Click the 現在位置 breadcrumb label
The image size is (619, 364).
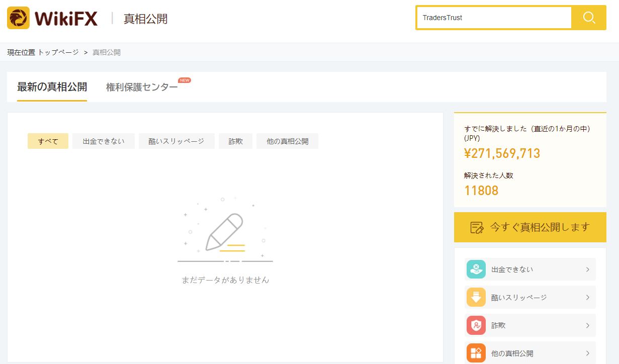tap(21, 52)
